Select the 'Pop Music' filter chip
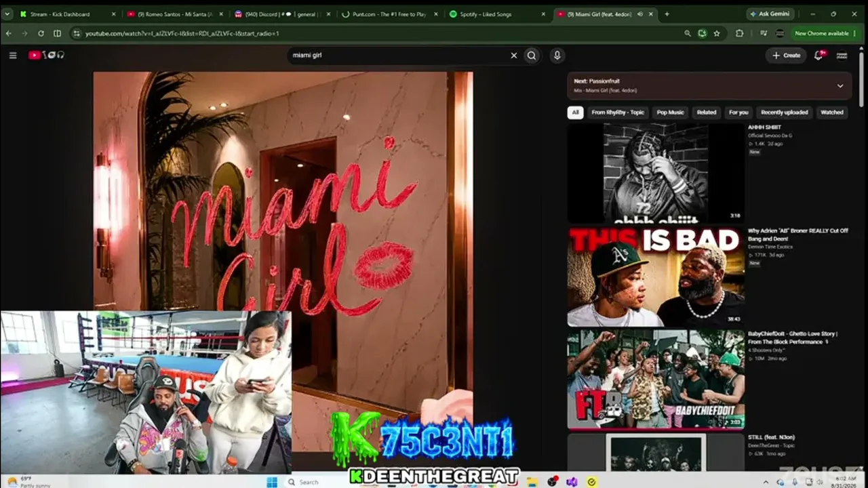868x488 pixels. coord(670,113)
